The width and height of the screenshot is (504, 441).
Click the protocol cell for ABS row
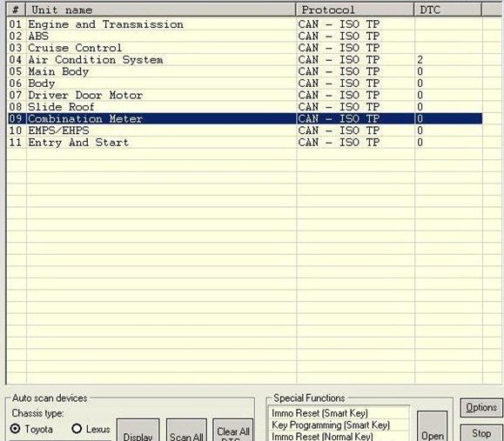tap(355, 37)
